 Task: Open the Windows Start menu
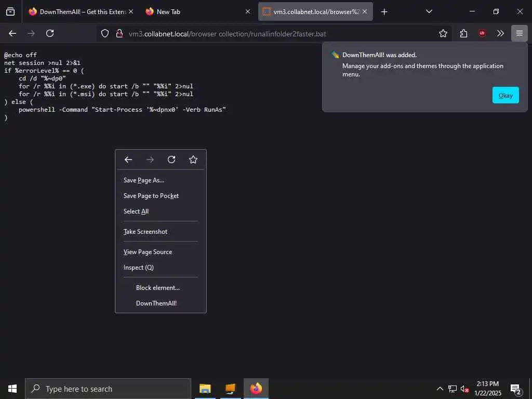pos(12,389)
